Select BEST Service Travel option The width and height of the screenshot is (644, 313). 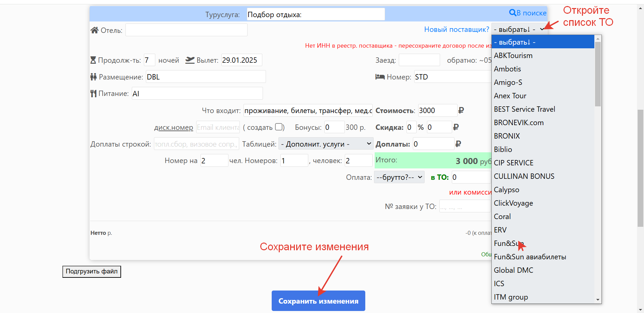[x=543, y=109]
